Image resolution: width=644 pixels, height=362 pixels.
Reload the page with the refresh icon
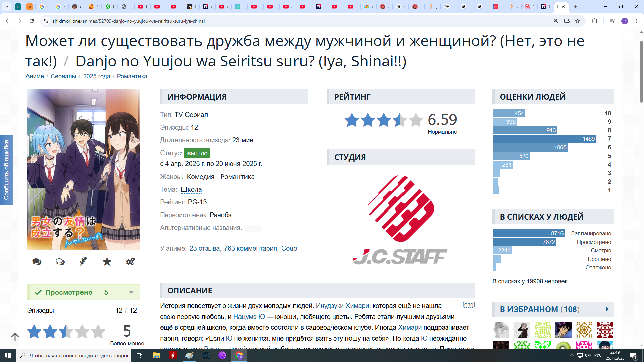(32, 21)
